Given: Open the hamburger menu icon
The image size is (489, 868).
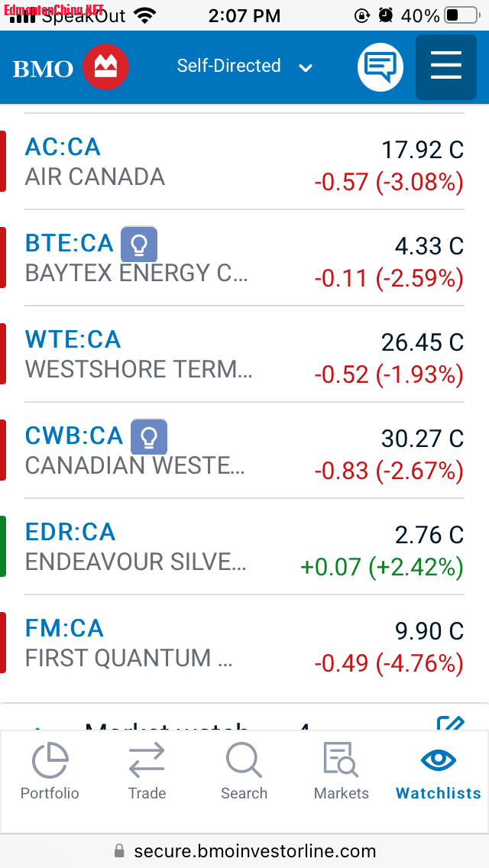Looking at the screenshot, I should point(445,67).
